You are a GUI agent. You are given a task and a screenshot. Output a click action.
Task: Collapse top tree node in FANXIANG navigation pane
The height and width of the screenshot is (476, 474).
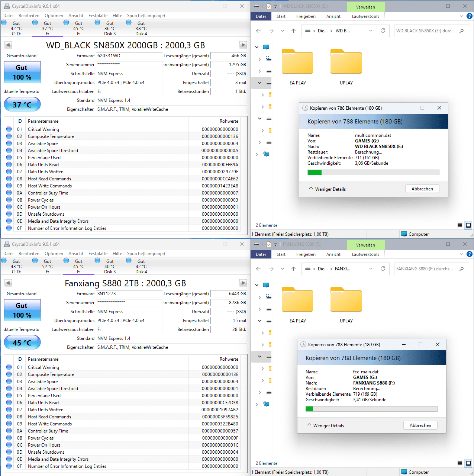257,285
